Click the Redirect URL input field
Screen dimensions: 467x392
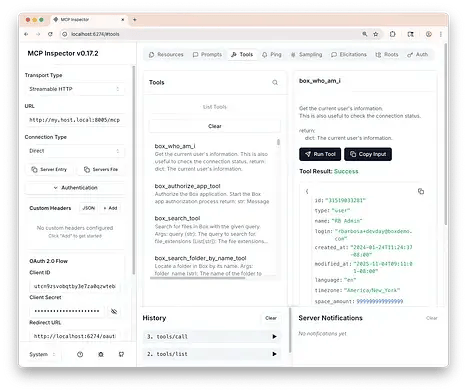75,336
